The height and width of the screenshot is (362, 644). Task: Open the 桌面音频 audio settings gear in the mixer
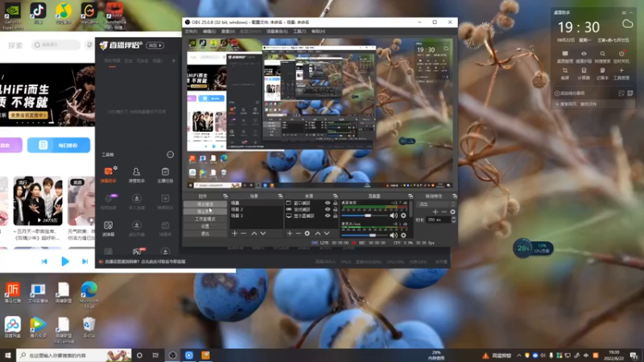(x=403, y=216)
